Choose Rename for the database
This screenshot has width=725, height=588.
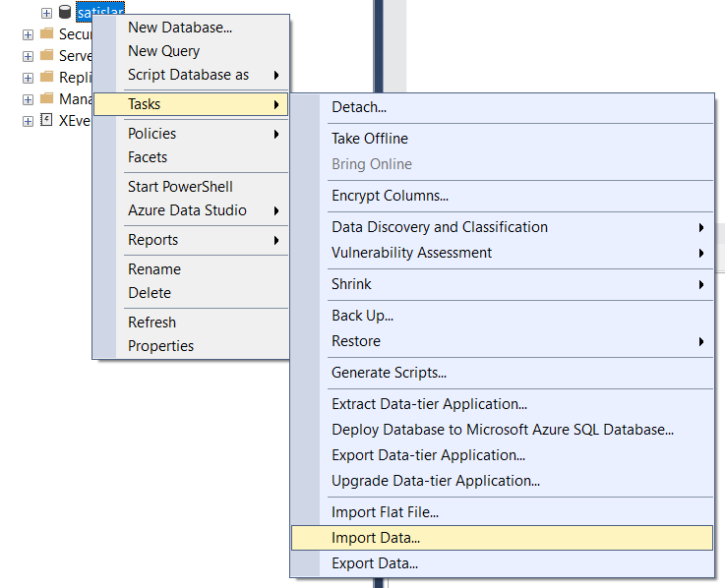coord(191,269)
